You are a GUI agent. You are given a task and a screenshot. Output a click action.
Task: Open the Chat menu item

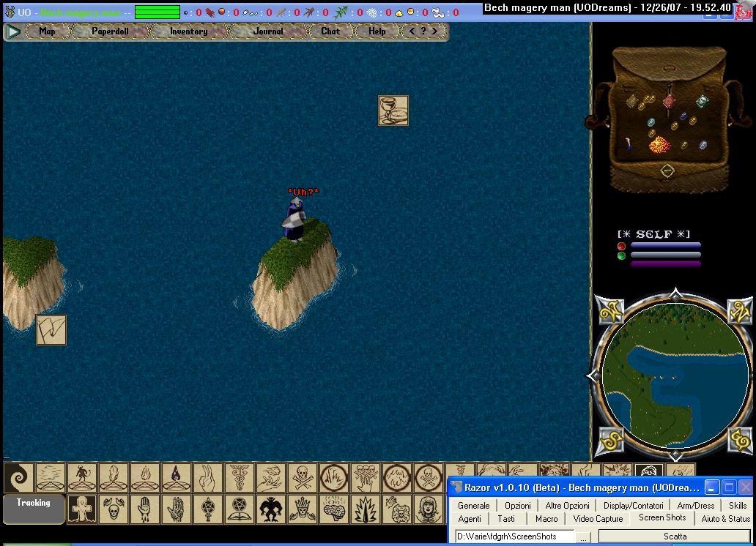(x=330, y=31)
